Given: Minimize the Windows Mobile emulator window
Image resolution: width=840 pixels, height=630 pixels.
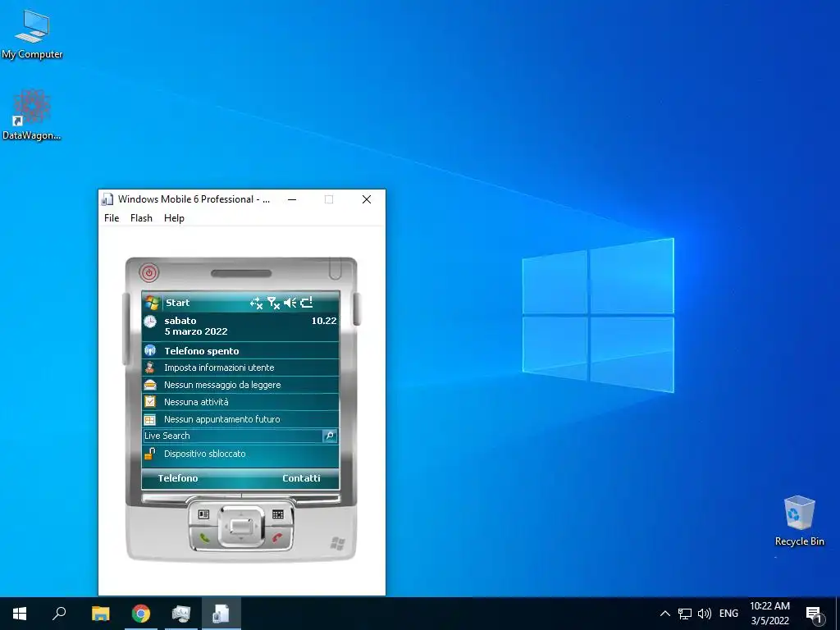Looking at the screenshot, I should [x=292, y=199].
